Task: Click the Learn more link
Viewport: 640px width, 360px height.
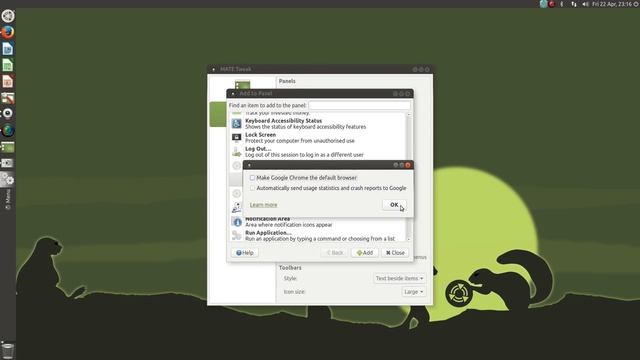Action: (x=263, y=205)
